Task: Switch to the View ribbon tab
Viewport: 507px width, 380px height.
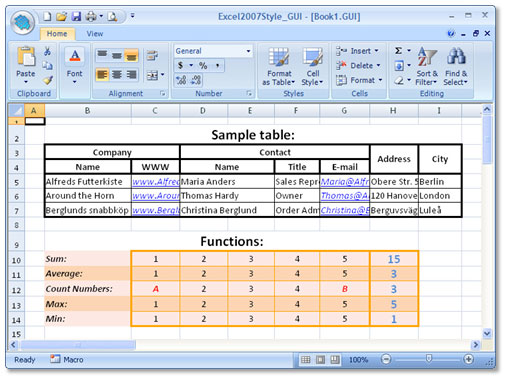Action: pyautogui.click(x=95, y=34)
